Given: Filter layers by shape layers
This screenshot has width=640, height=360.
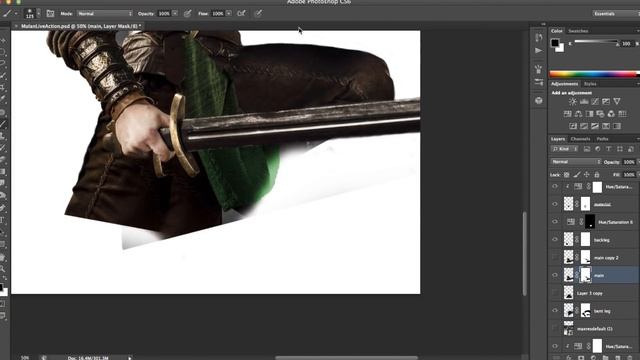Looking at the screenshot, I should tap(620, 149).
